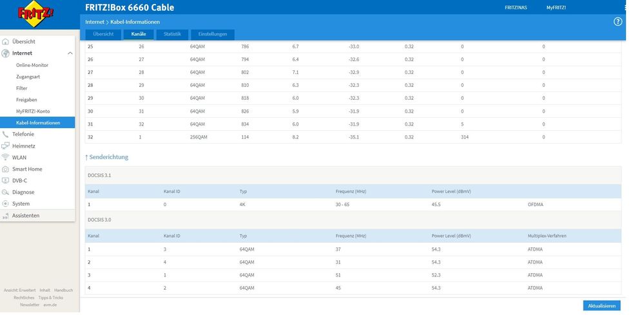Open MyFRITZ!-Konto in sidebar
This screenshot has width=644, height=315.
coord(33,111)
